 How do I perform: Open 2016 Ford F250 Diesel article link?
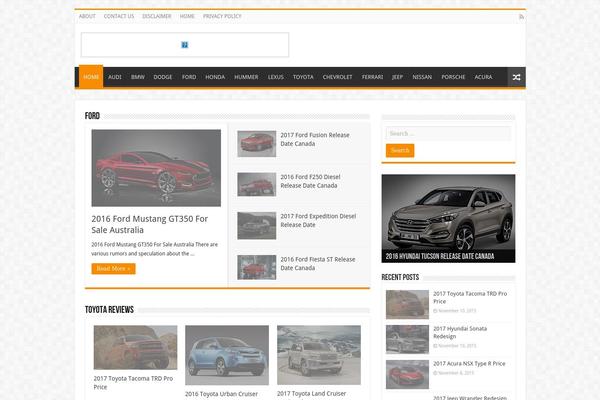pyautogui.click(x=310, y=181)
